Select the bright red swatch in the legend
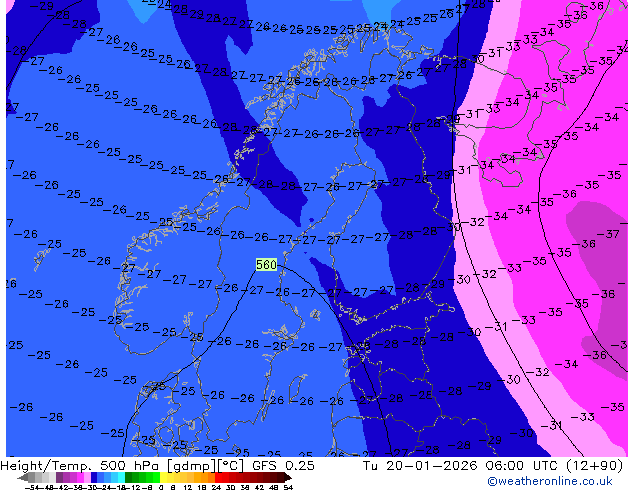The width and height of the screenshot is (634, 490). (x=218, y=477)
